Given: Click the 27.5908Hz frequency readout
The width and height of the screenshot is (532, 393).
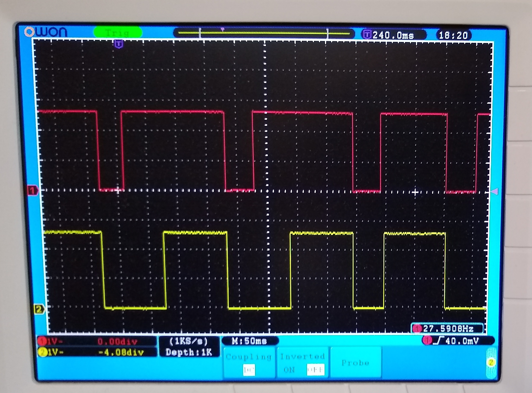Looking at the screenshot, I should tap(448, 329).
